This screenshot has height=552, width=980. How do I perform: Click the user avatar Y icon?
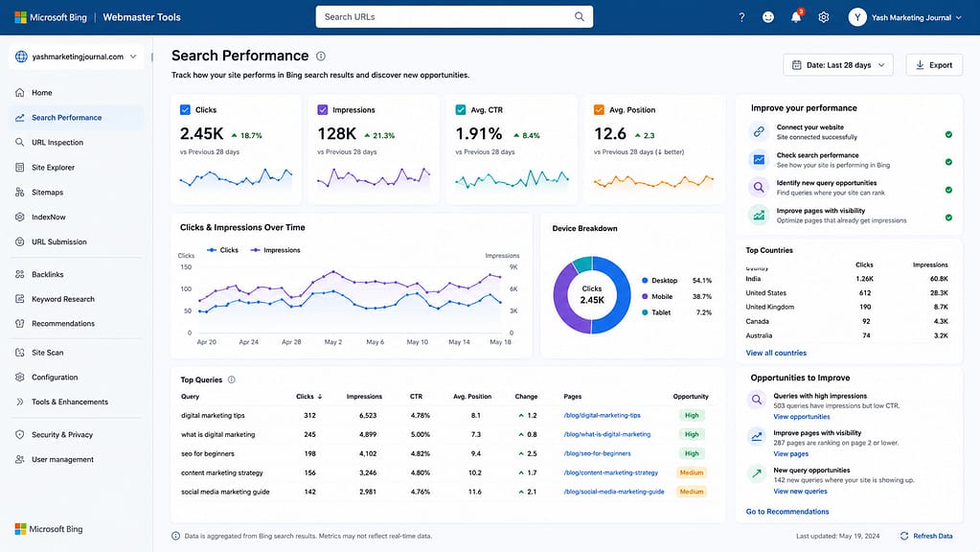click(x=856, y=17)
